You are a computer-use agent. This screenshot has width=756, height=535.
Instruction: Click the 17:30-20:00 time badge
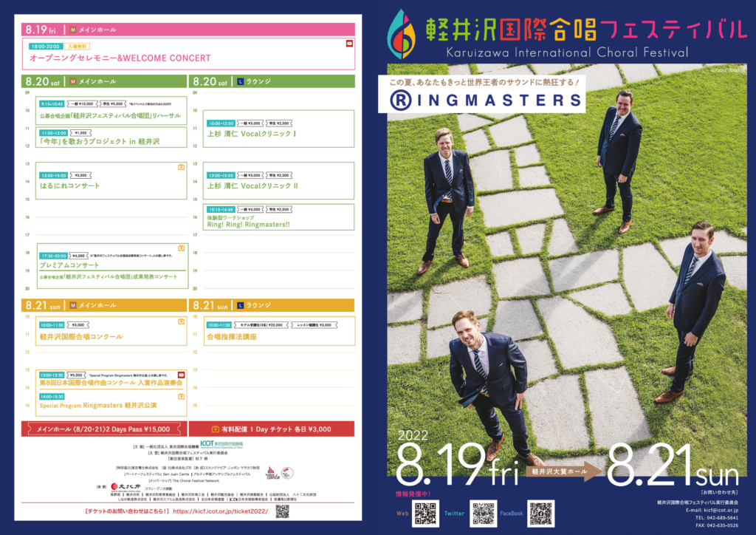pos(54,256)
